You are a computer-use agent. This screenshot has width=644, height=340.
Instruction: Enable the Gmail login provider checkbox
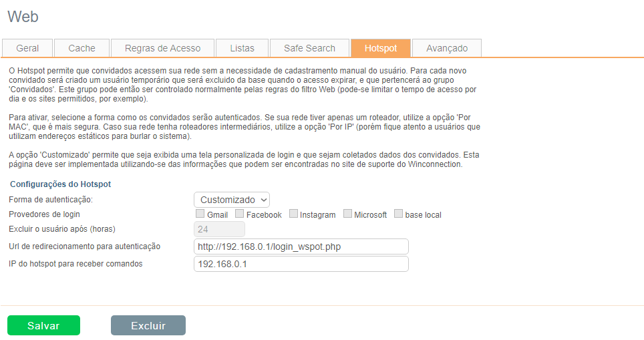coord(200,214)
